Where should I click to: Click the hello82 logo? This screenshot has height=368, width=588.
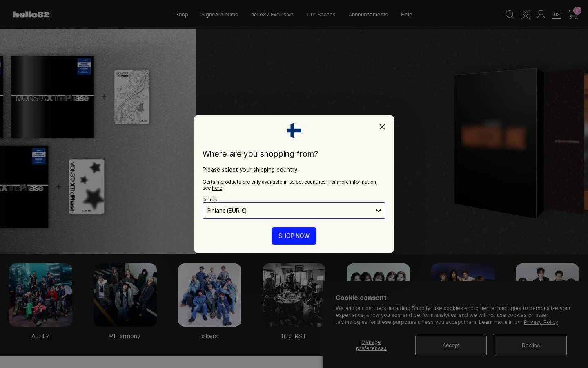tap(31, 15)
